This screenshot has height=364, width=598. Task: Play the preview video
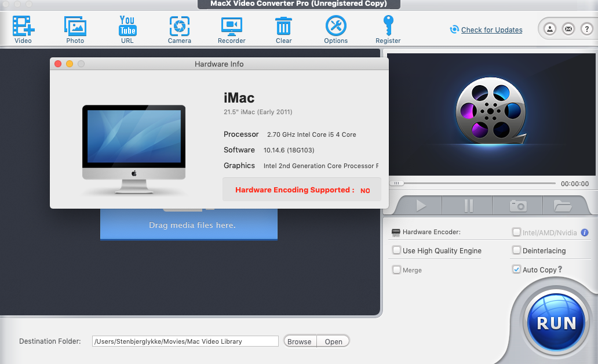pyautogui.click(x=421, y=206)
